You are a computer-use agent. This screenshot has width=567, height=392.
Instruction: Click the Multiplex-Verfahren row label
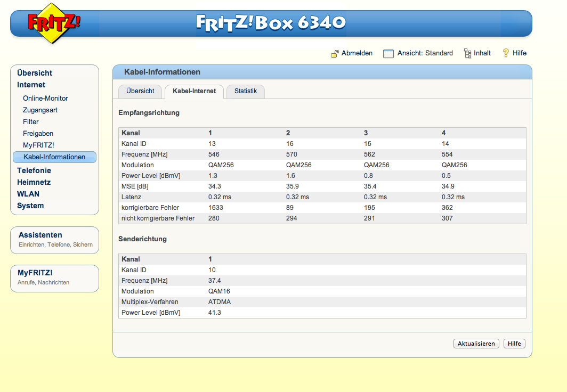pos(150,301)
